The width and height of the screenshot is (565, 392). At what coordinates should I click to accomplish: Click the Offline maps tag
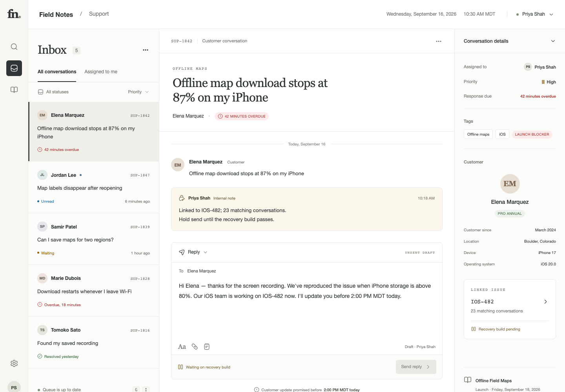pos(478,134)
